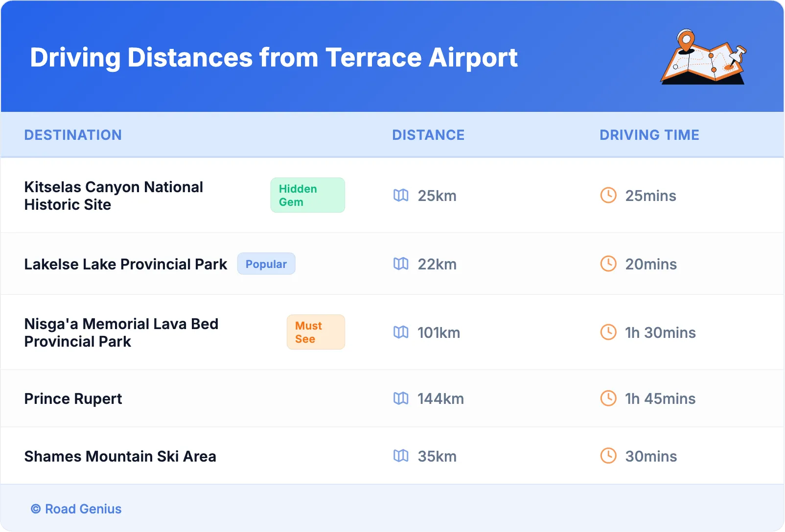Click the clock icon beside 1h 30mins
Viewport: 785px width, 532px height.
(x=608, y=332)
